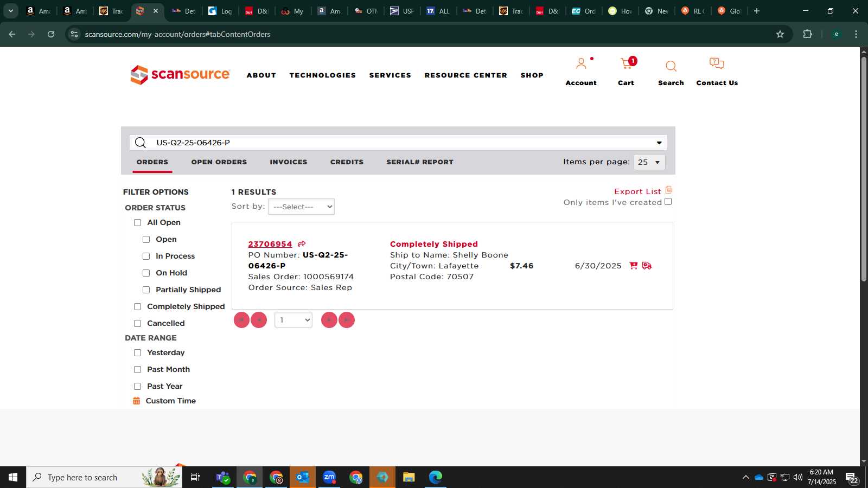Go to first page of results

241,320
